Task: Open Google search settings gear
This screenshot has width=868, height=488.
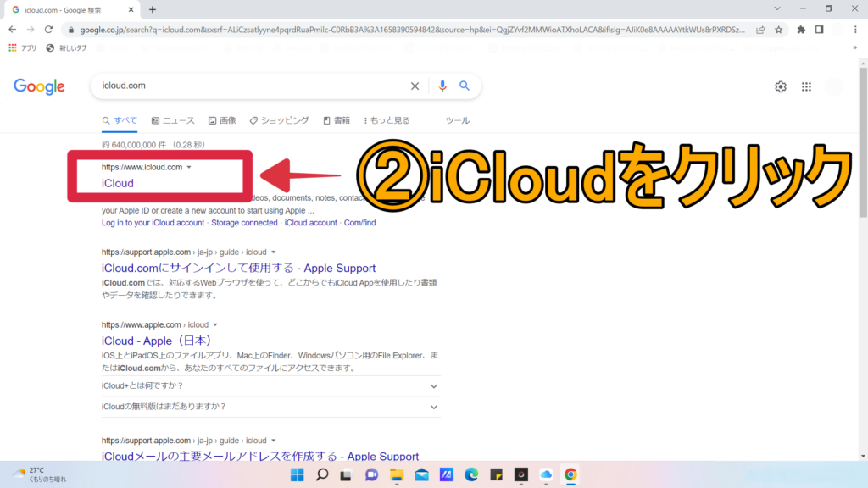Action: [x=781, y=87]
